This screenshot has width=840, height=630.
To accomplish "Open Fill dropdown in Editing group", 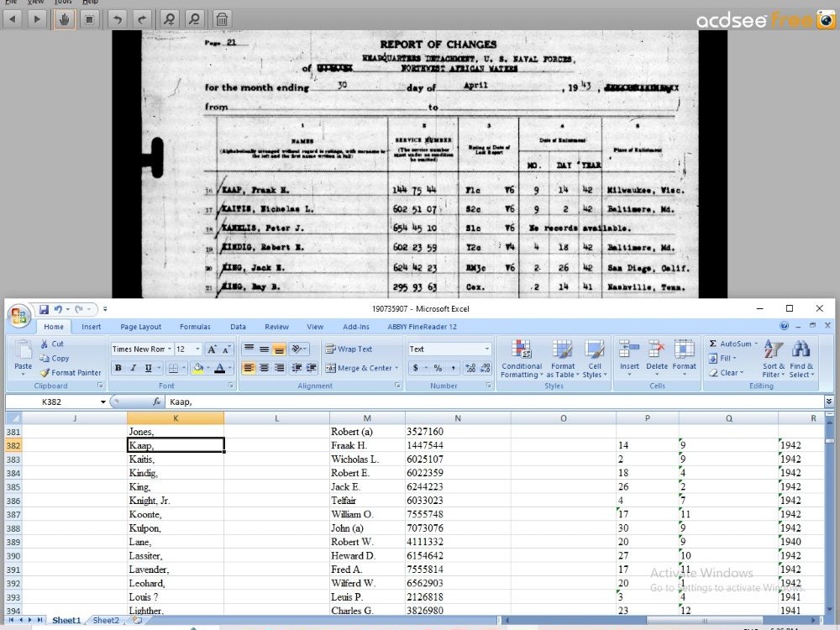I will click(x=723, y=358).
